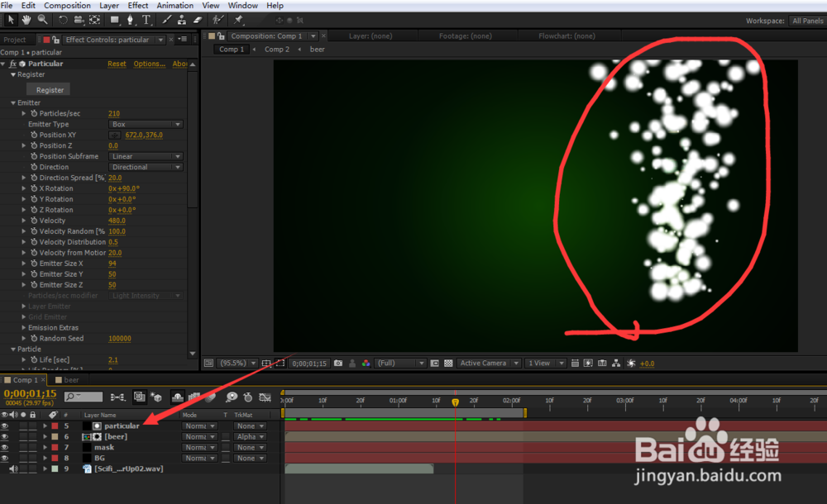827x504 pixels.
Task: Take a snapshot with camera icon
Action: 338,364
